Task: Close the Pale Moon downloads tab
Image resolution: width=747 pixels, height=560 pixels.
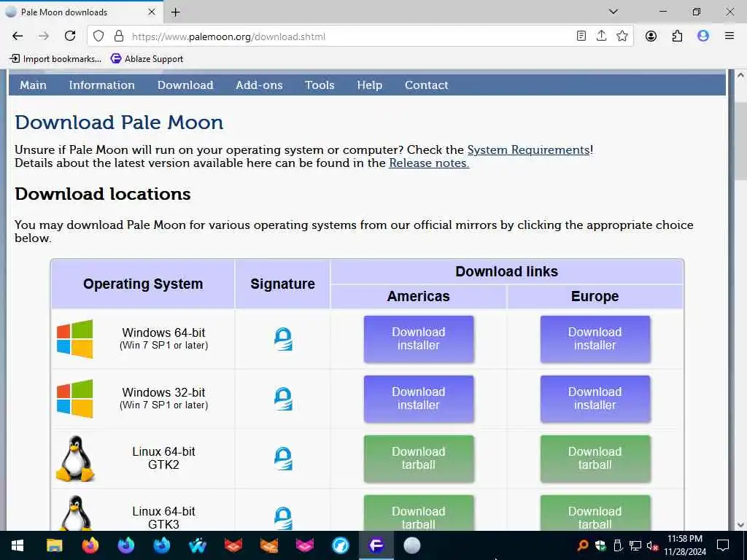Action: [x=152, y=12]
